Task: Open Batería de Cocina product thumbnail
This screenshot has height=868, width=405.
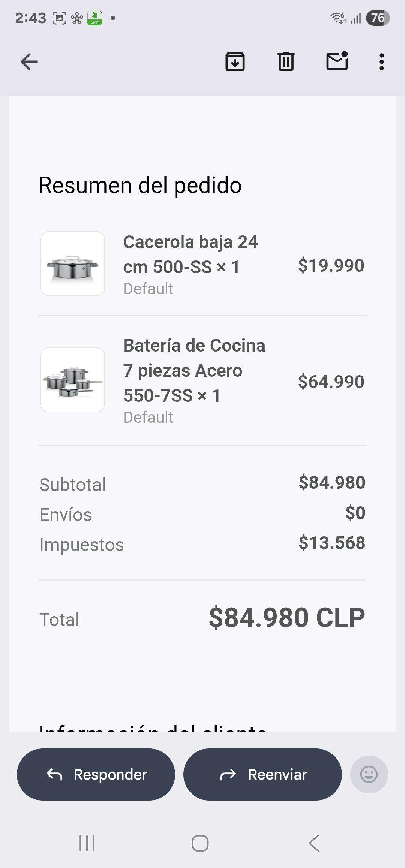Action: [72, 380]
